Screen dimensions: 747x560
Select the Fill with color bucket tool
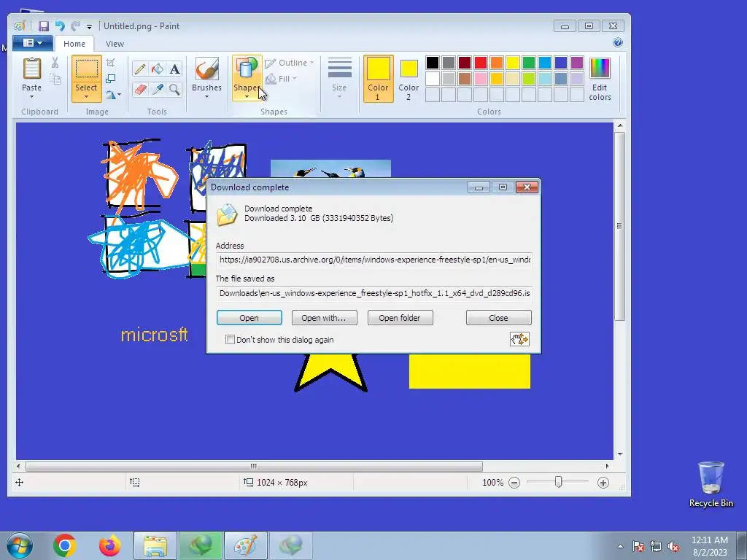coord(158,69)
